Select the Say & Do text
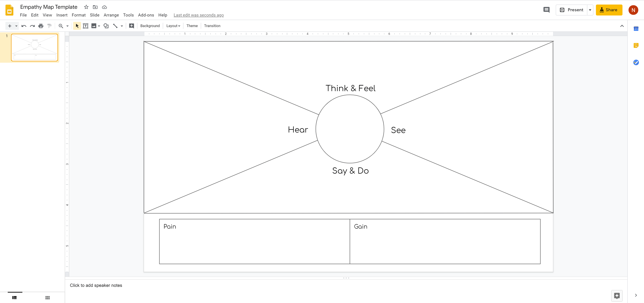 pyautogui.click(x=350, y=171)
